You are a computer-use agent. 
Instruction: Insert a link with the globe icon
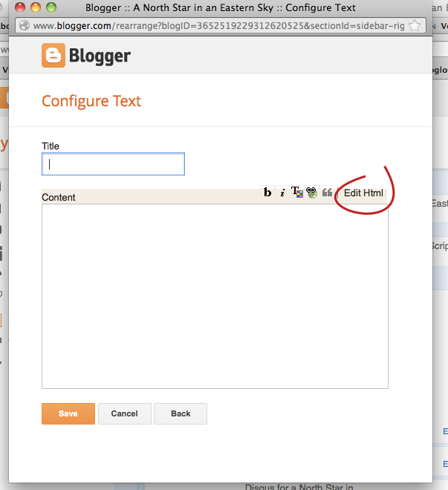[x=311, y=193]
